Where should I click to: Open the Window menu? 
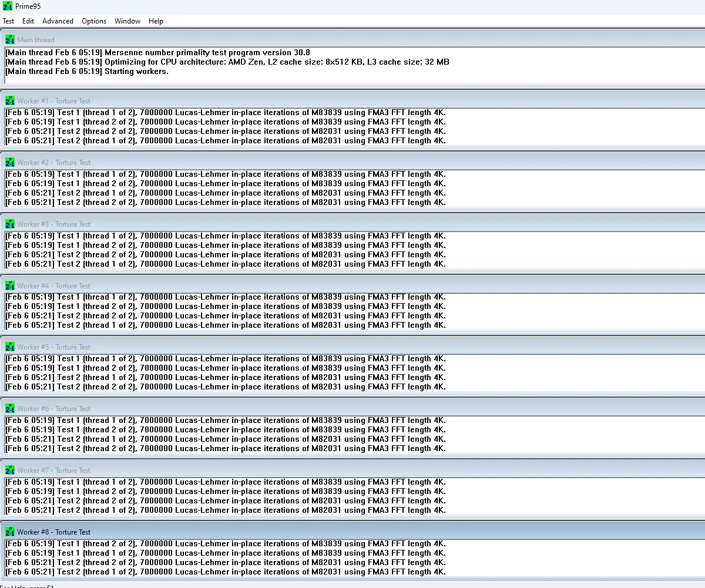pos(127,21)
